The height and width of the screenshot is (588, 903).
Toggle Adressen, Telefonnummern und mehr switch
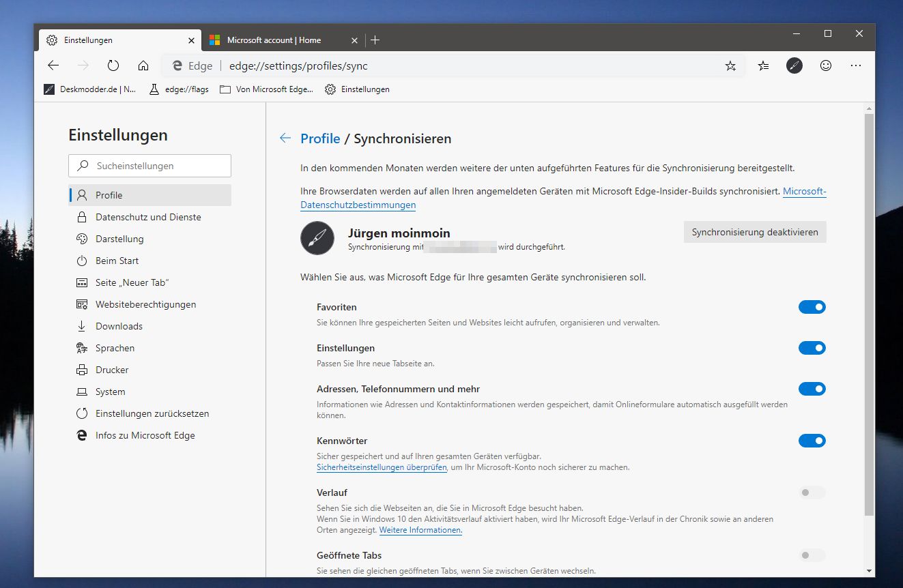coord(812,389)
